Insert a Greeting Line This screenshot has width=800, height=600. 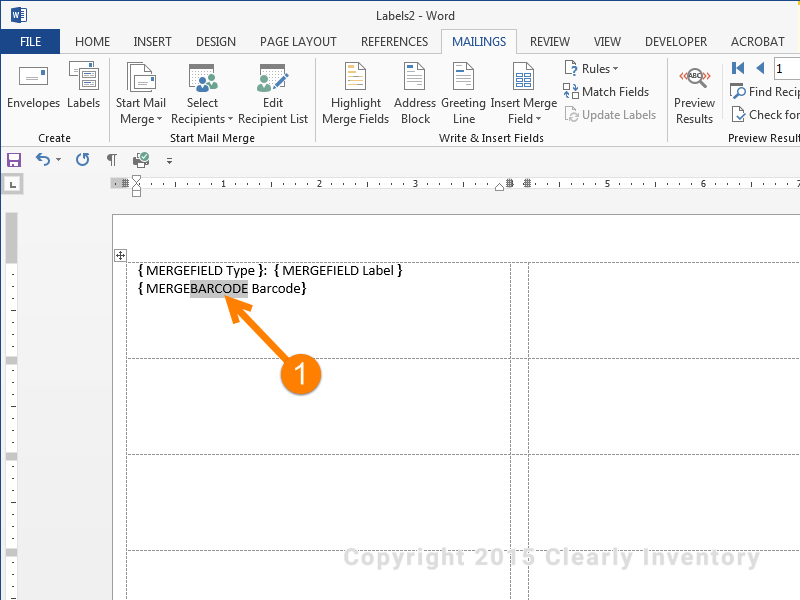(x=463, y=94)
